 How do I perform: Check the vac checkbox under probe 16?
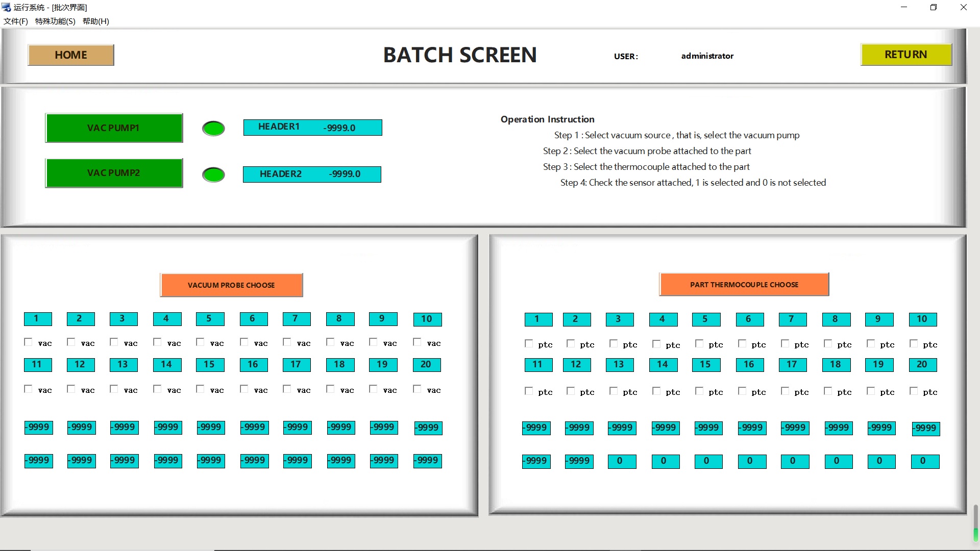pos(244,389)
